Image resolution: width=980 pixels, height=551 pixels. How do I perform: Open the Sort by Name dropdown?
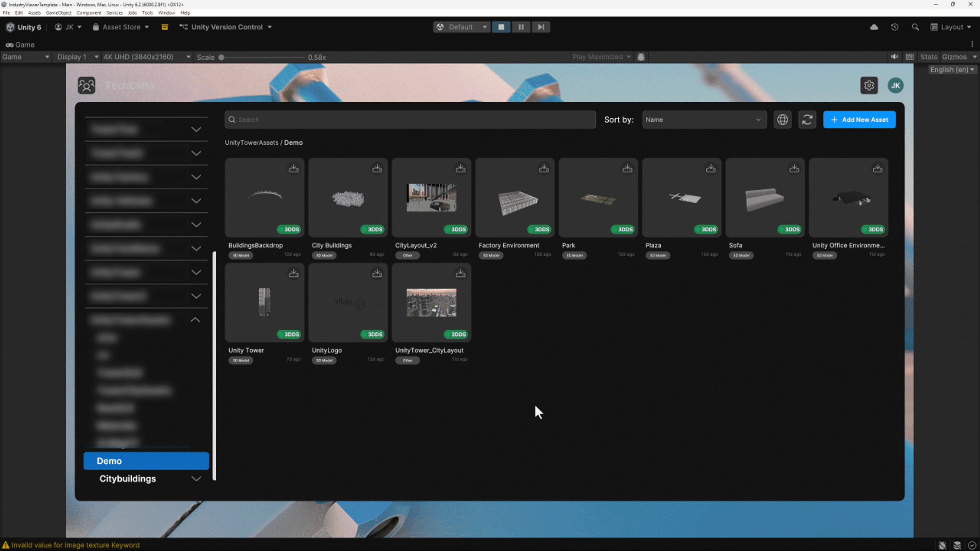coord(704,120)
